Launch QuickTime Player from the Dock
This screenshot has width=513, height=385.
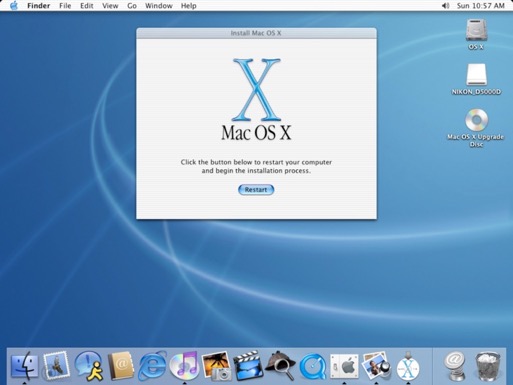click(x=312, y=367)
